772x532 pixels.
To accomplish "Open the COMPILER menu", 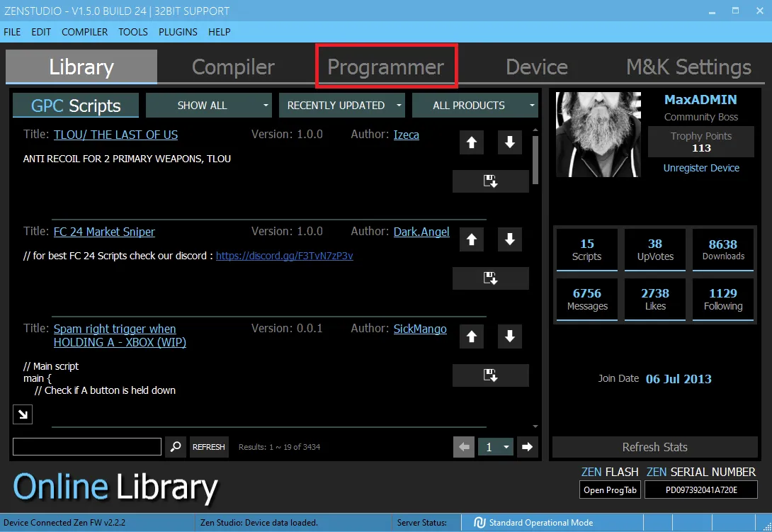I will coord(84,32).
